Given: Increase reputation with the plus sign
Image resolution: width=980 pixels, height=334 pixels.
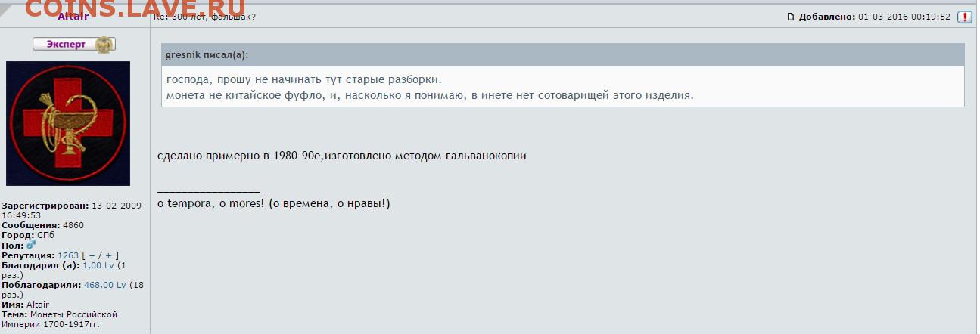Looking at the screenshot, I should click(108, 255).
